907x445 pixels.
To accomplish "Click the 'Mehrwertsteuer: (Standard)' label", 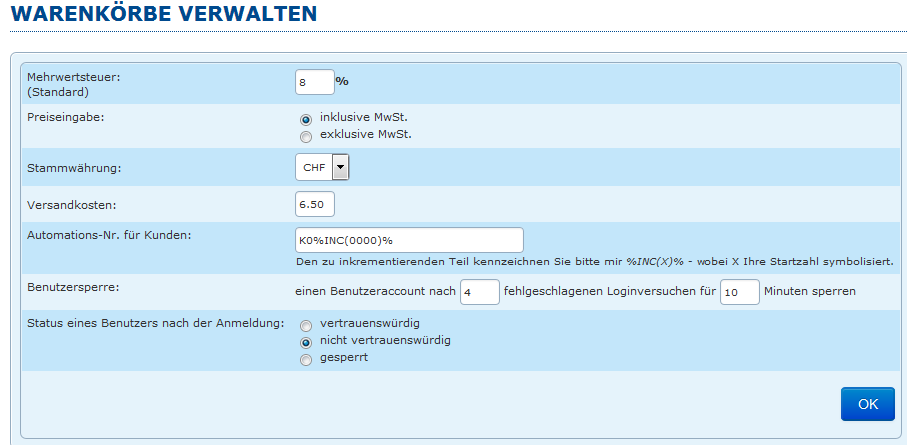I will [67, 83].
